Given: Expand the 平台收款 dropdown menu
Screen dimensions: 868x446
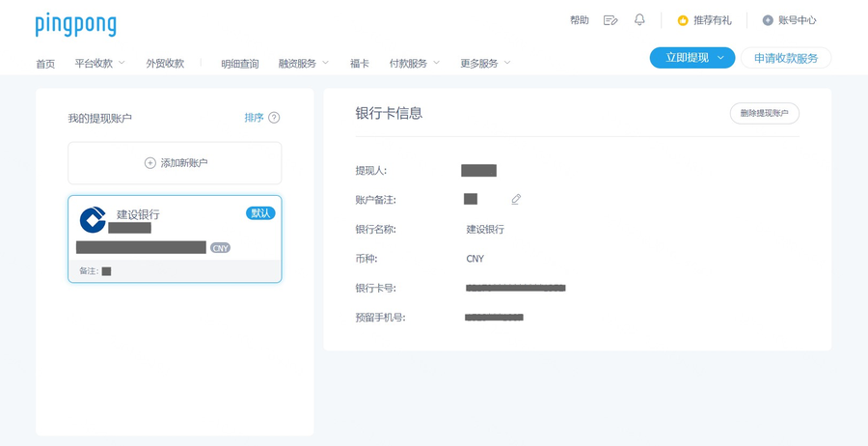Looking at the screenshot, I should 99,64.
